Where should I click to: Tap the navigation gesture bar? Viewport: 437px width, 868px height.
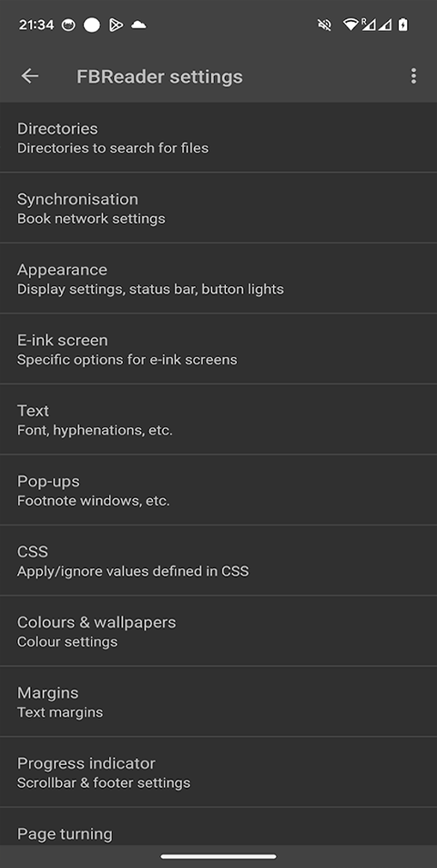pyautogui.click(x=218, y=856)
